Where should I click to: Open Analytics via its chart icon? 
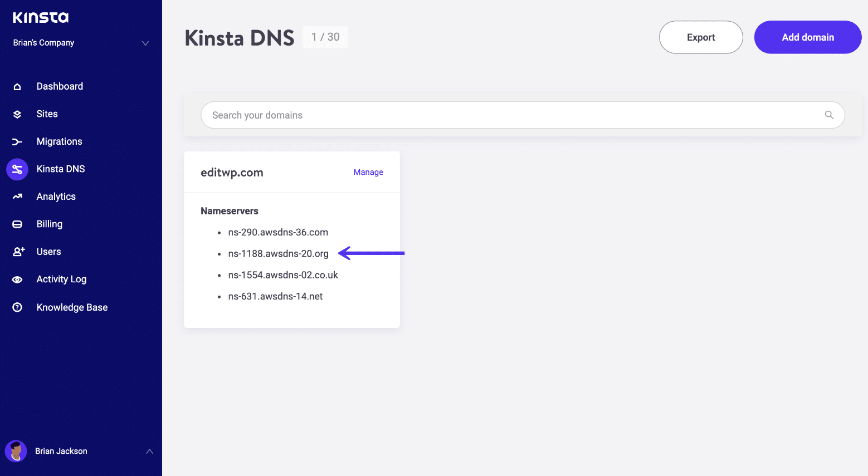(x=17, y=196)
